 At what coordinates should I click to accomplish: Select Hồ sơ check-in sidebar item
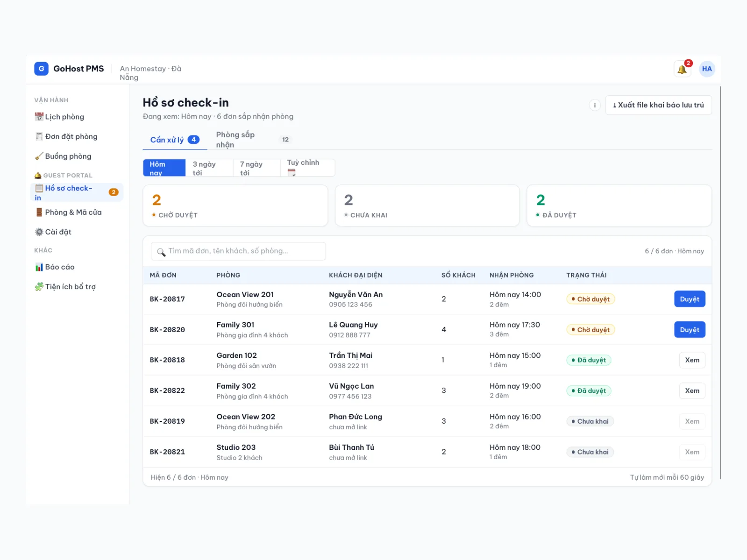(x=77, y=192)
